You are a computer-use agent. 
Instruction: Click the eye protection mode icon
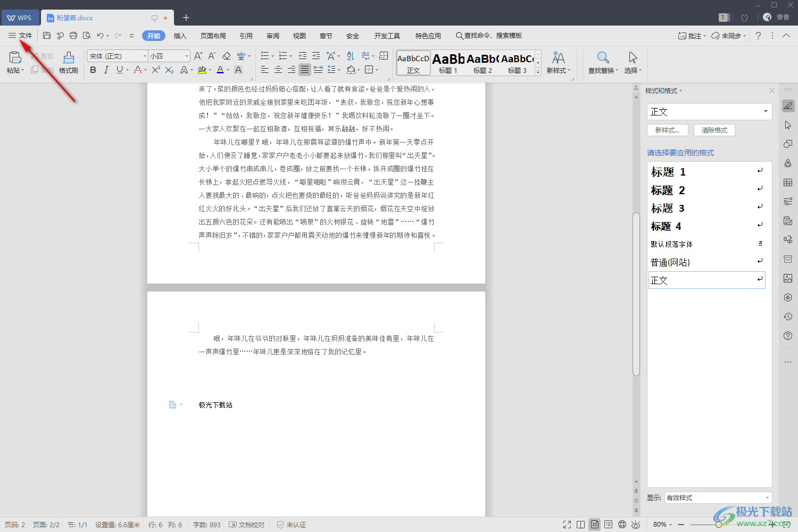[x=636, y=525]
